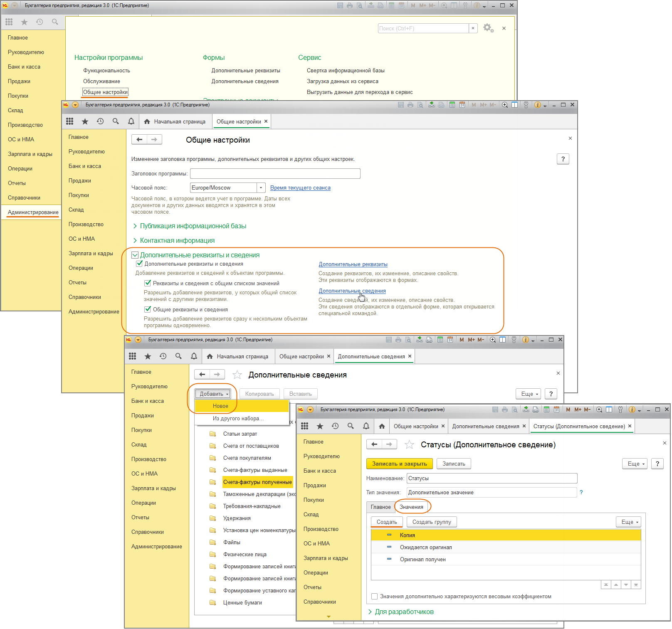Image resolution: width=672 pixels, height=629 pixels.
Task: Select Статьи затрат folder row
Action: point(240,434)
